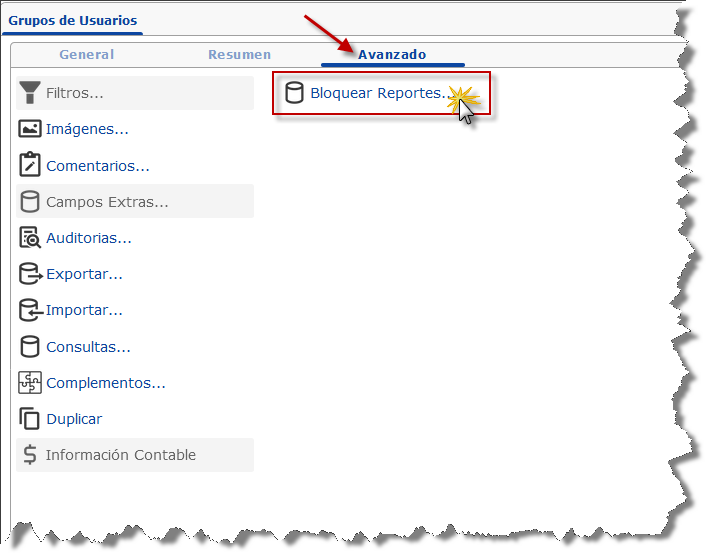
Task: Click the clipboard icon for Comentarios
Action: tap(30, 164)
